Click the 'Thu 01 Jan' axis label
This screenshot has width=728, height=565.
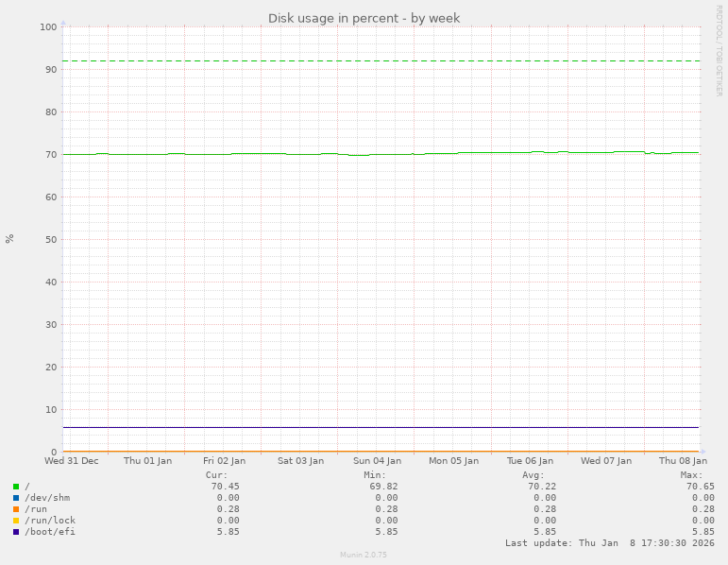(147, 460)
